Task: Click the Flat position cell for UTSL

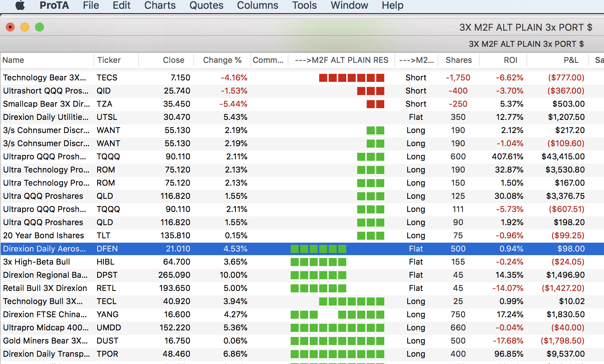Action: [x=416, y=117]
